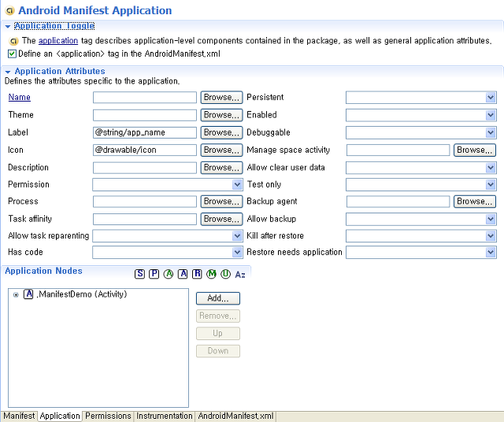Filter nodes by Activity Alias icon
Image resolution: width=504 pixels, height=422 pixels.
click(x=183, y=274)
